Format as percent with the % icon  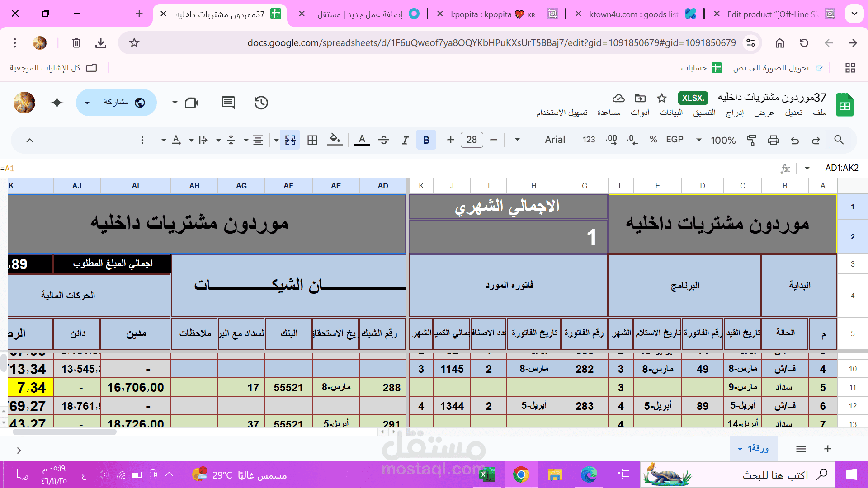click(653, 140)
